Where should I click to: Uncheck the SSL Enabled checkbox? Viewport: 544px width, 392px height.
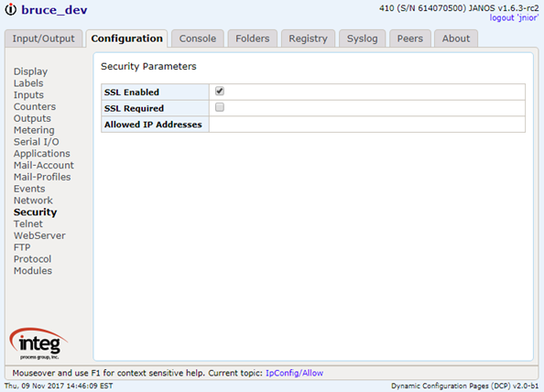(x=220, y=92)
